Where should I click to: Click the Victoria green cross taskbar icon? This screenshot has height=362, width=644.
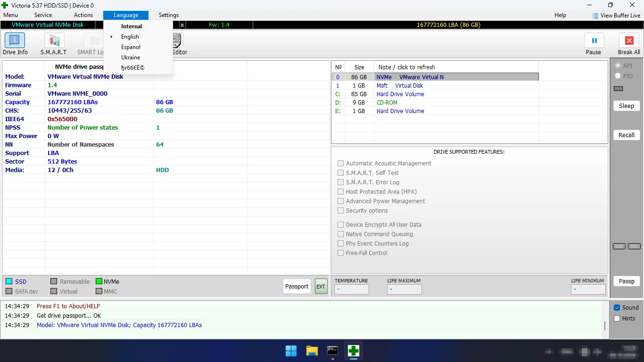tap(354, 351)
